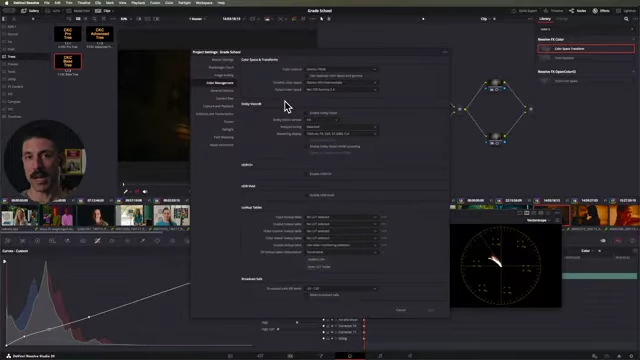Open the Apple menu
This screenshot has height=360, width=640.
[6, 2]
